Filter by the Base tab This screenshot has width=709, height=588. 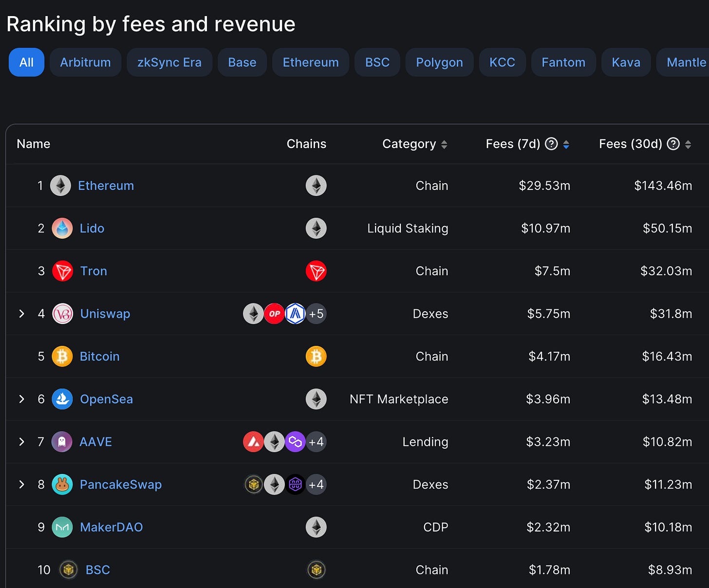(242, 62)
